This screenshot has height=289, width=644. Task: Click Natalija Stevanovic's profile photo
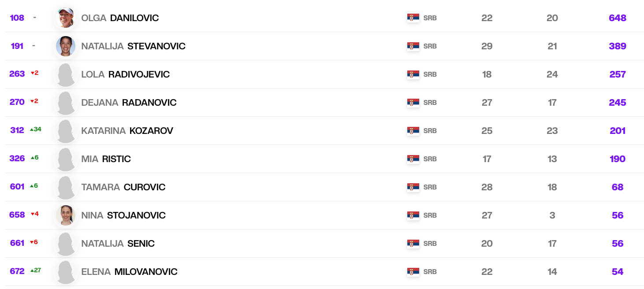(x=66, y=46)
